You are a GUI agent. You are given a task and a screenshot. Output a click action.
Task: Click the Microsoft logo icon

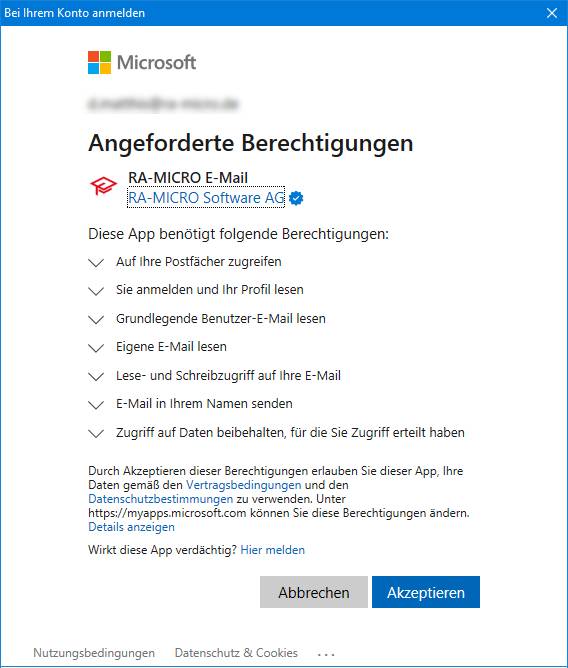pos(99,63)
